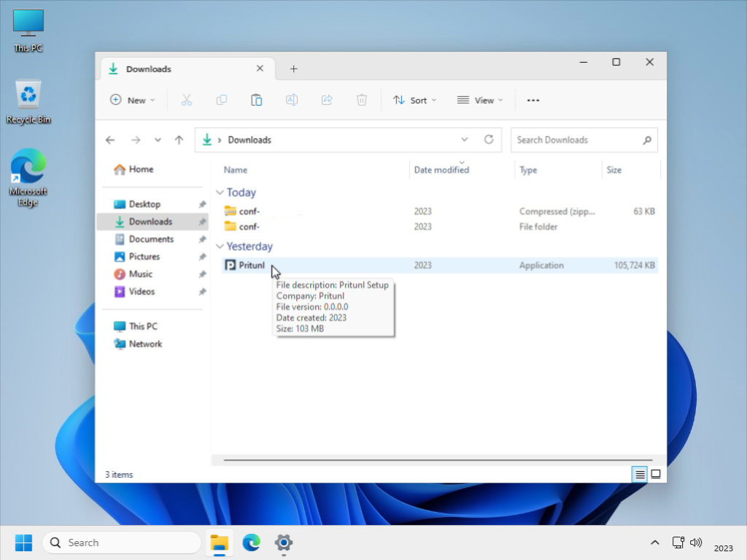Switch to details view toggle in status bar
747x560 pixels.
click(640, 474)
